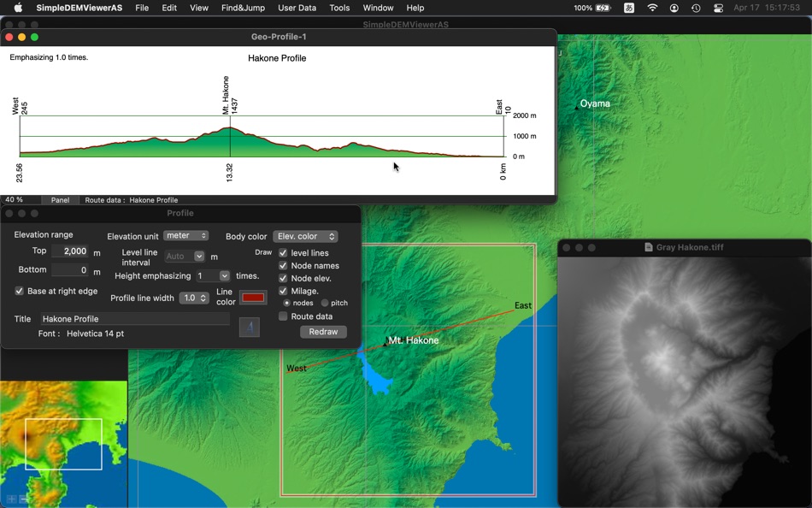Click the Geo-Profile-1 window title bar
The height and width of the screenshot is (508, 812).
pos(279,37)
